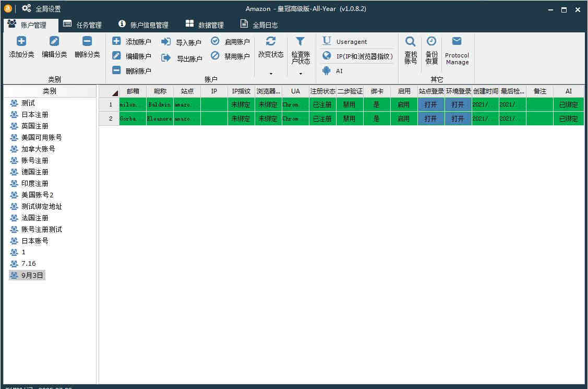Screen dimensions: 588x389
Task: Click the 检查账户状态 funnel icon
Action: tap(300, 41)
